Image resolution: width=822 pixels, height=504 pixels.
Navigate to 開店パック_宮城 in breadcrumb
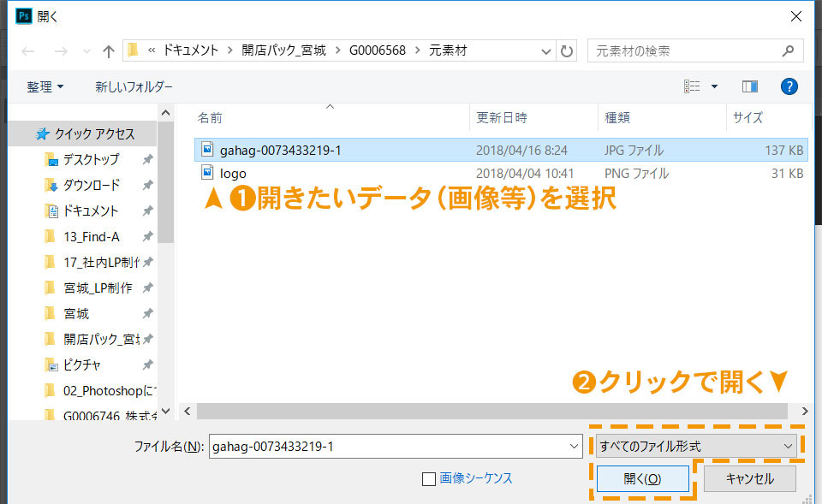tap(283, 50)
